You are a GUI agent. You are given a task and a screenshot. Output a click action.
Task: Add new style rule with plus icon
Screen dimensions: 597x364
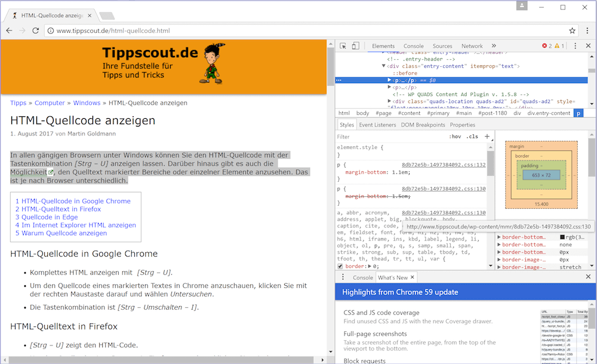tap(487, 136)
